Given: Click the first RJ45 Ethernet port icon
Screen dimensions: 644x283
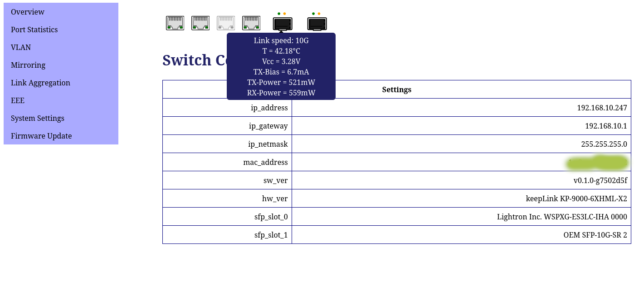Looking at the screenshot, I should 175,23.
